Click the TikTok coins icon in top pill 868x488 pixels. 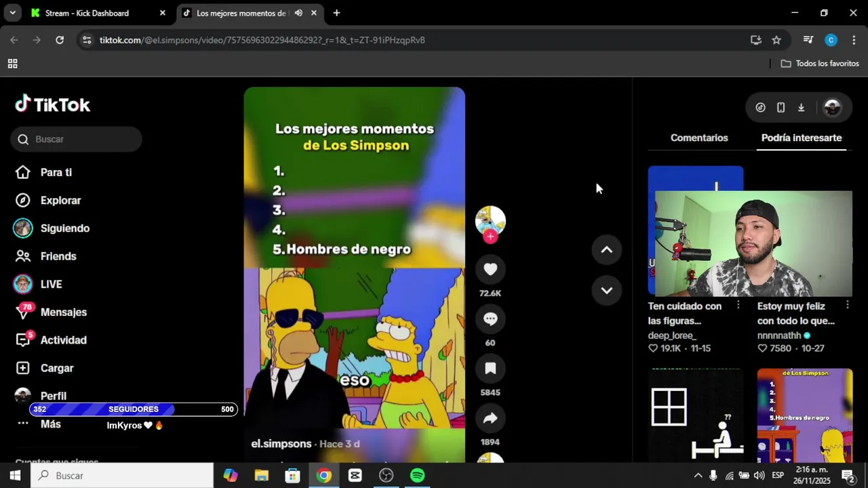pos(761,107)
